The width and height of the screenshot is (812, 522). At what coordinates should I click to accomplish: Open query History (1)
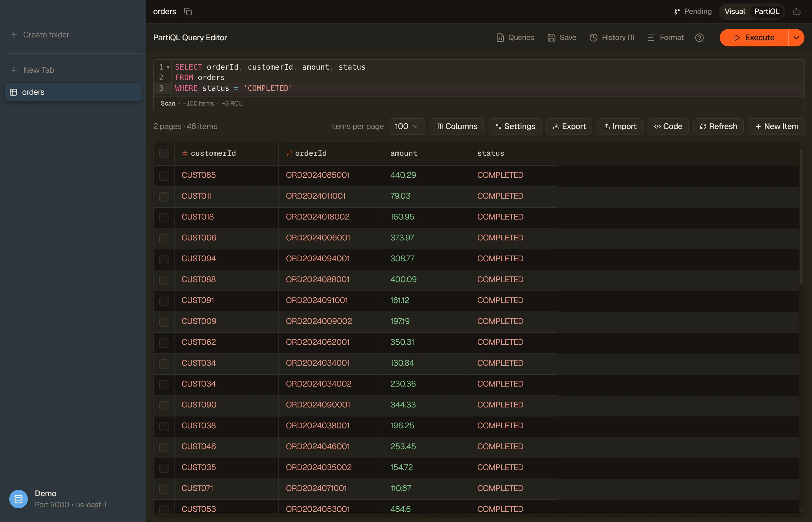coord(612,38)
